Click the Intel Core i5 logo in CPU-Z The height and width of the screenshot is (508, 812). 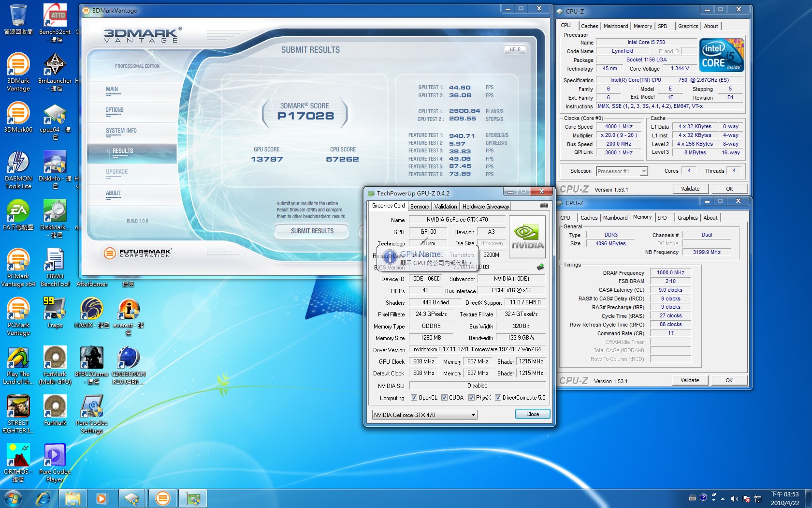point(722,55)
